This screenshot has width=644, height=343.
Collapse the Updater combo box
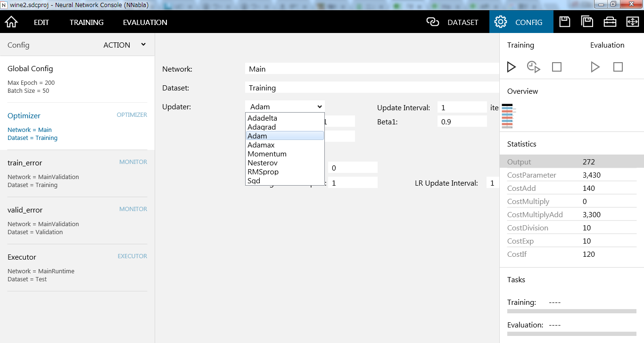point(285,107)
